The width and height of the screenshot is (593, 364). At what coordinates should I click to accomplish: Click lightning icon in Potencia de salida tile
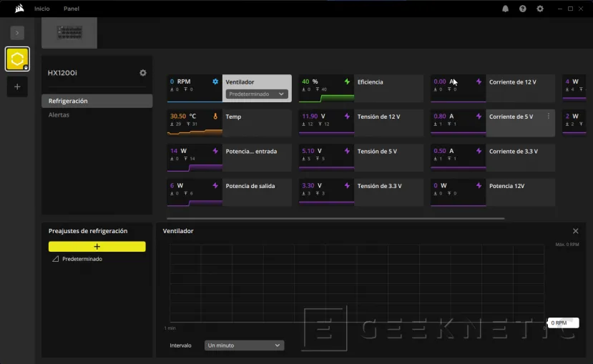click(x=215, y=186)
